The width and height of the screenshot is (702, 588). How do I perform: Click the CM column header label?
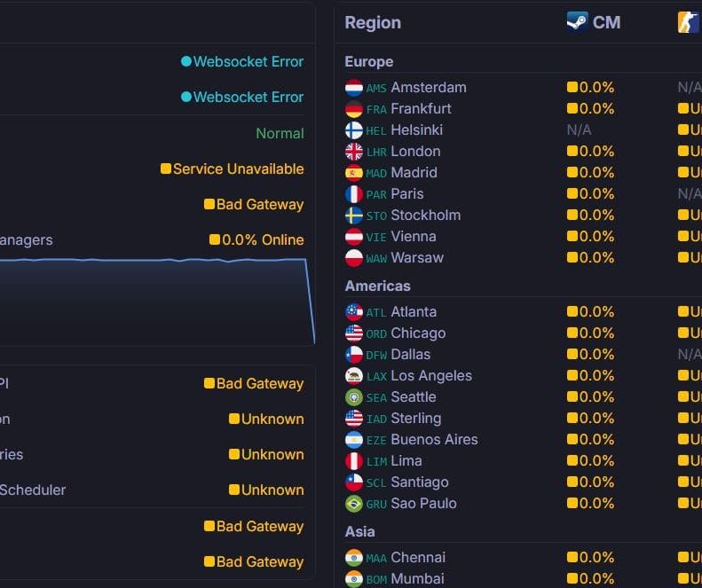tap(606, 22)
